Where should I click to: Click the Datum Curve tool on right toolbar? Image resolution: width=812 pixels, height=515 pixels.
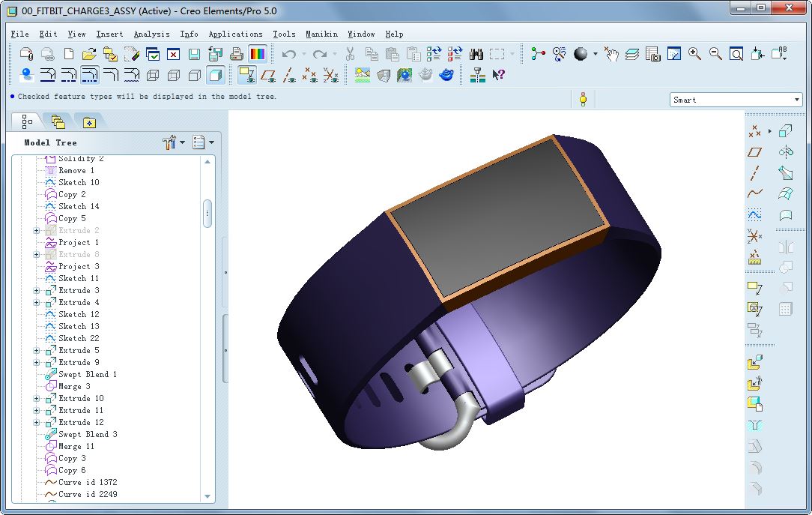[x=755, y=193]
